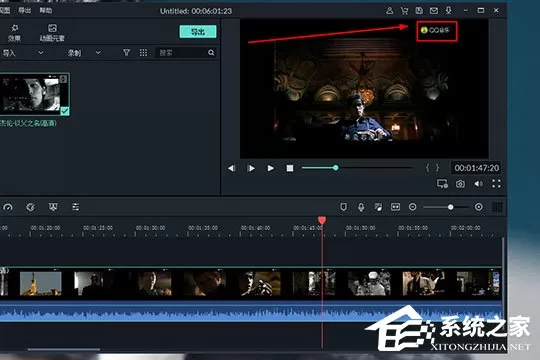540x360 pixels.
Task: Open the volume speaker control
Action: [x=478, y=184]
